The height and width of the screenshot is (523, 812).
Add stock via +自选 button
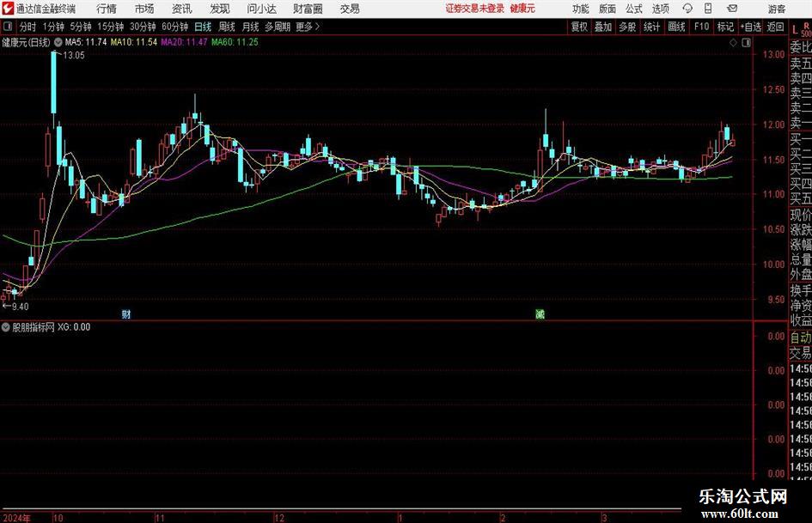point(751,27)
